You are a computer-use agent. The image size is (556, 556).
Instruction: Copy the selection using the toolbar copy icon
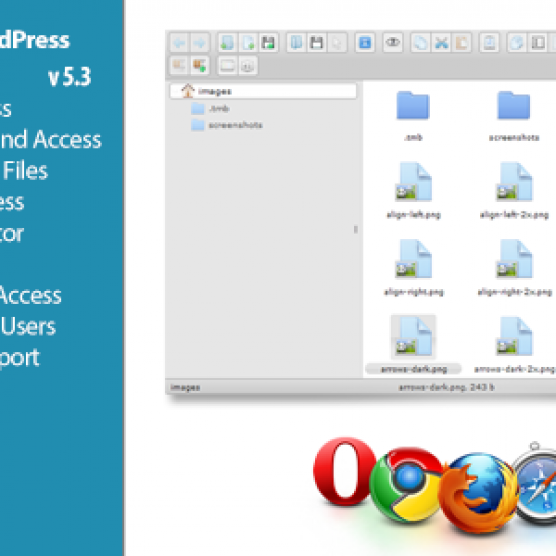point(421,43)
